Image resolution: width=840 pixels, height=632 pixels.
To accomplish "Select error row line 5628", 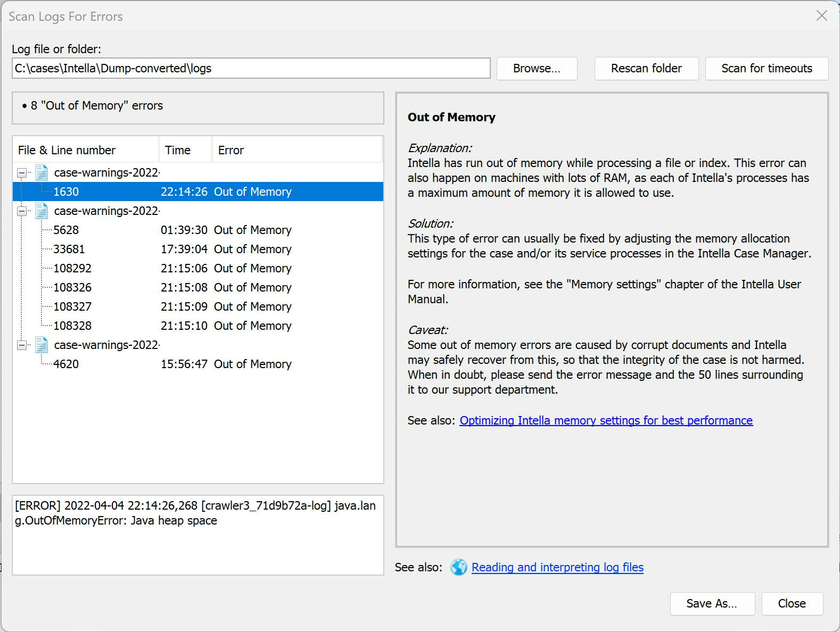I will point(198,230).
